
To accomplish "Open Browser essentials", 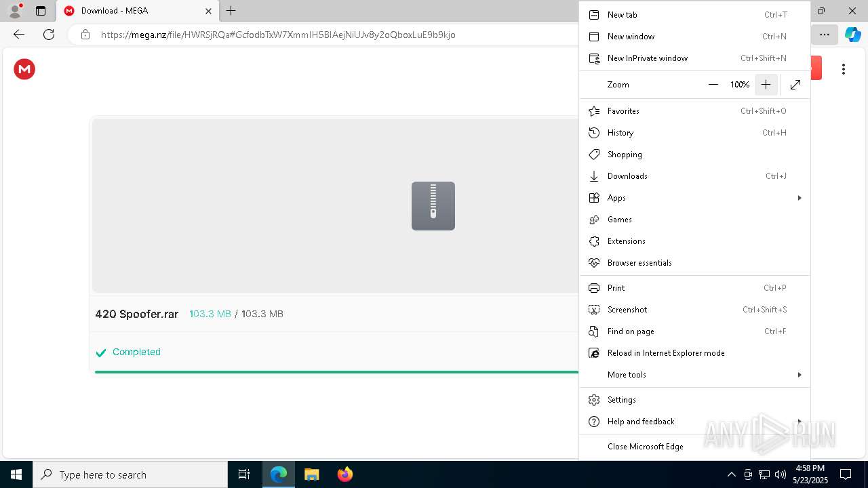I will click(694, 263).
